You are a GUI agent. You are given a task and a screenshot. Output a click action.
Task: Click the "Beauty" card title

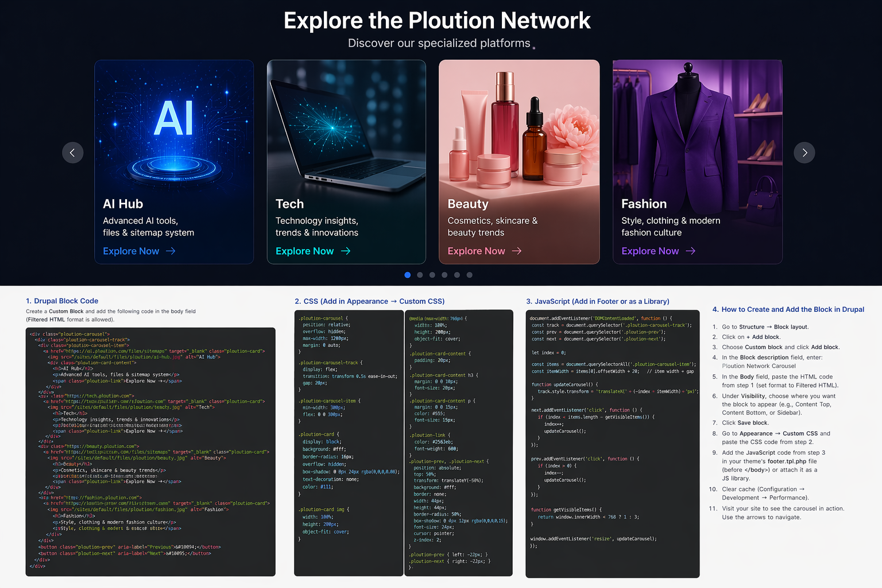click(x=468, y=204)
